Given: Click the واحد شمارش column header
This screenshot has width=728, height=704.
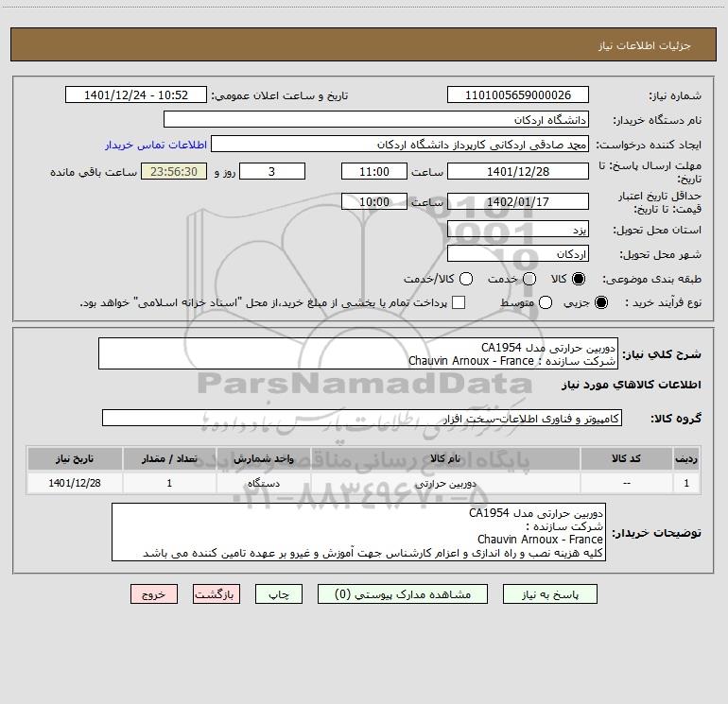Looking at the screenshot, I should [x=263, y=458].
